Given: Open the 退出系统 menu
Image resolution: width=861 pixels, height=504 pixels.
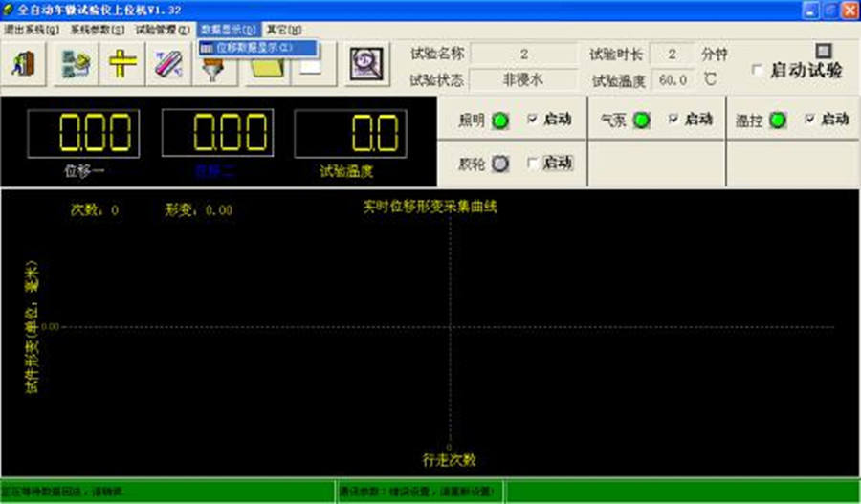Looking at the screenshot, I should click(x=32, y=30).
